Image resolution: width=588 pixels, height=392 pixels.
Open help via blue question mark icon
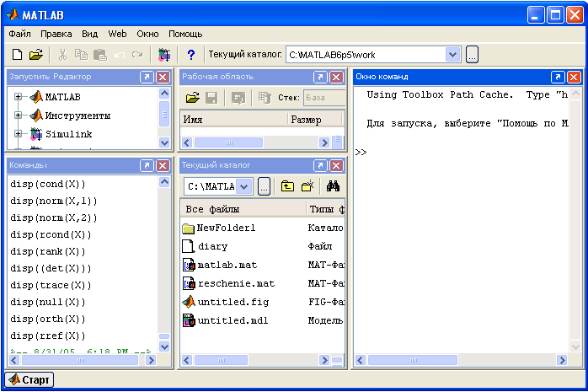click(x=191, y=55)
